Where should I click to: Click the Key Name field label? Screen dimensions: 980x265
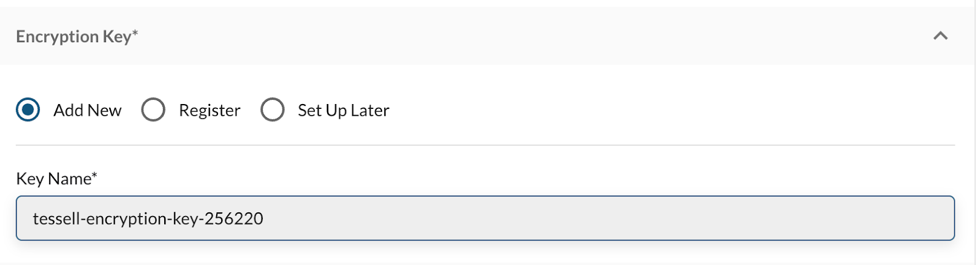click(x=54, y=179)
